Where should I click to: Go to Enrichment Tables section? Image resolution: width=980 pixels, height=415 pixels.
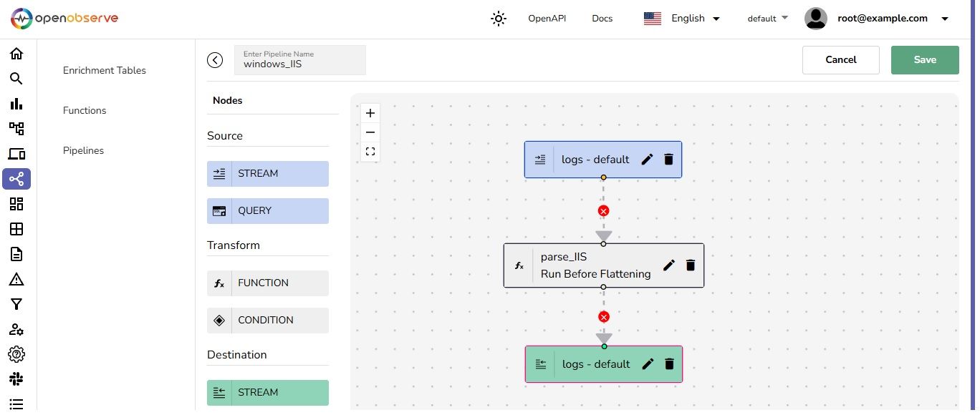point(105,70)
